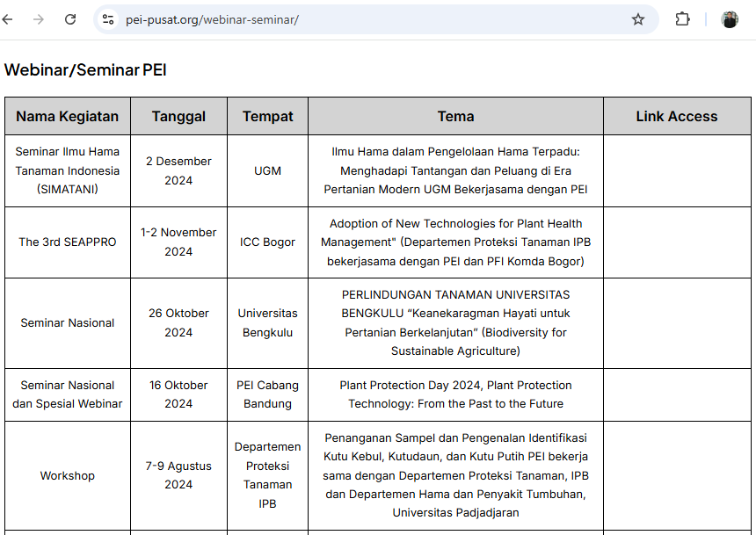Click the address bar URL field
This screenshot has height=535, width=756.
click(x=352, y=19)
